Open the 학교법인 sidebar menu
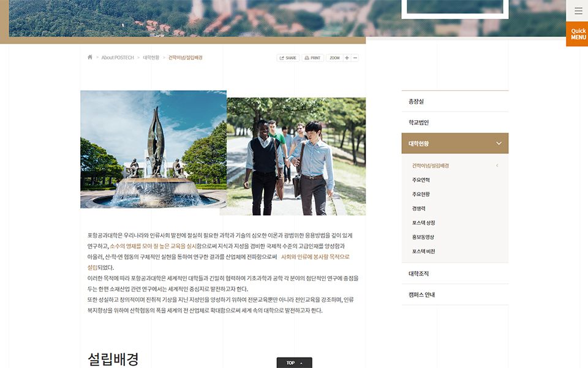 pos(454,123)
